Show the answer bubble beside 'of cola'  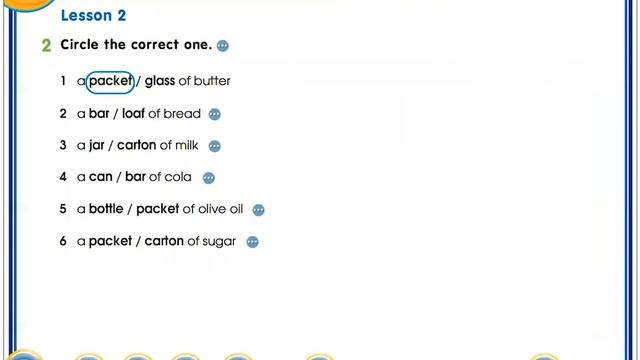click(x=209, y=178)
